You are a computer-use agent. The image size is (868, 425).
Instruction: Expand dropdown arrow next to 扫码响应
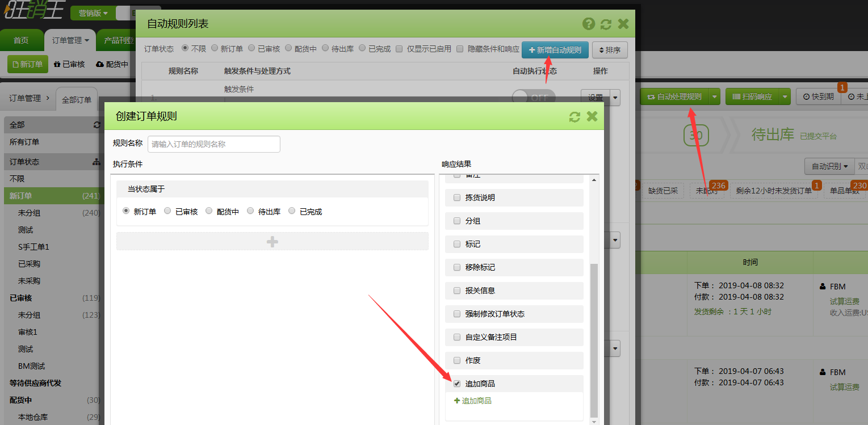[785, 96]
